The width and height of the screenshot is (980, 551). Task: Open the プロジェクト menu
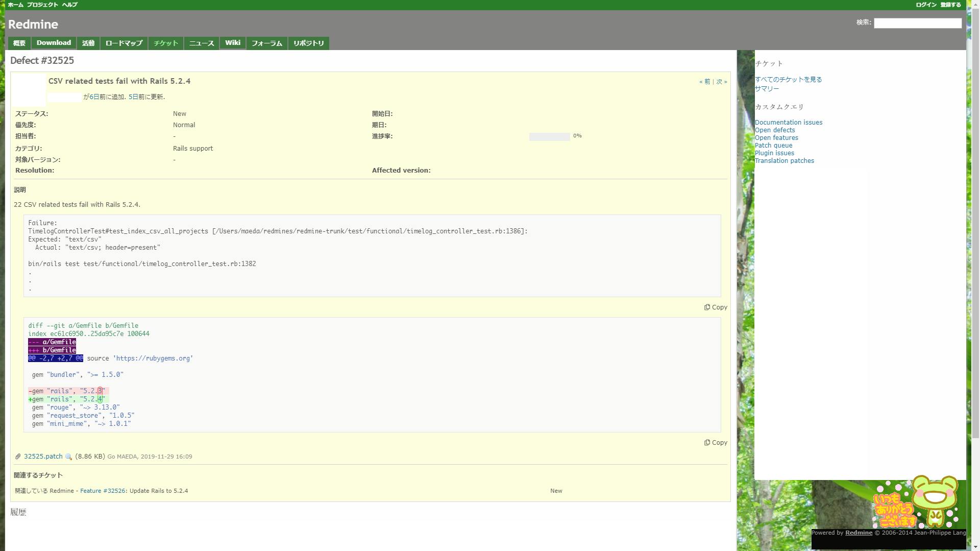43,4
